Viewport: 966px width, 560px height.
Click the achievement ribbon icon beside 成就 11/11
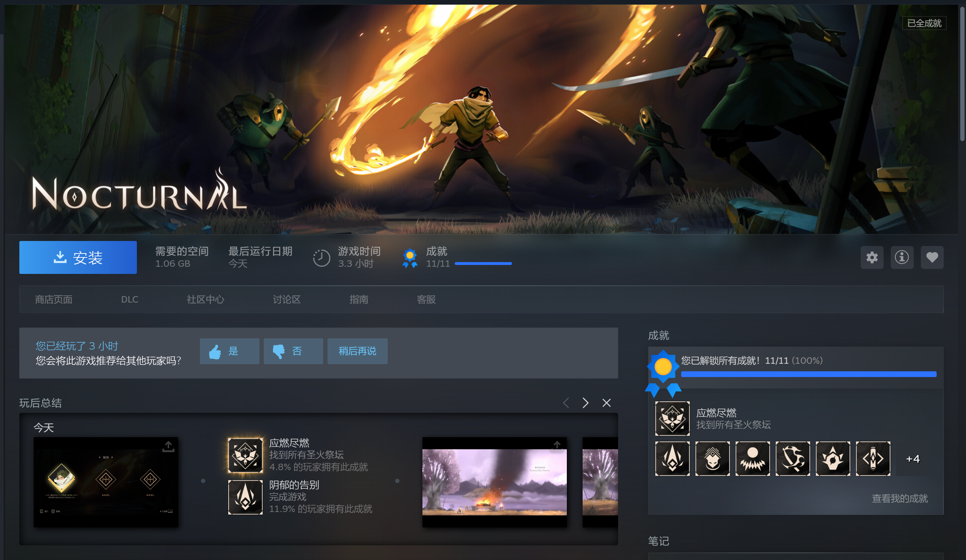coord(410,258)
